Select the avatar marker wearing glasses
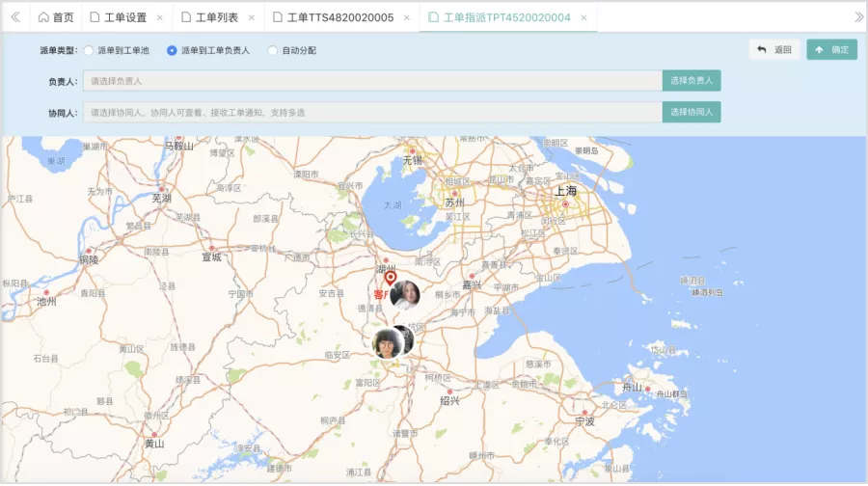The height and width of the screenshot is (486, 868). point(388,343)
